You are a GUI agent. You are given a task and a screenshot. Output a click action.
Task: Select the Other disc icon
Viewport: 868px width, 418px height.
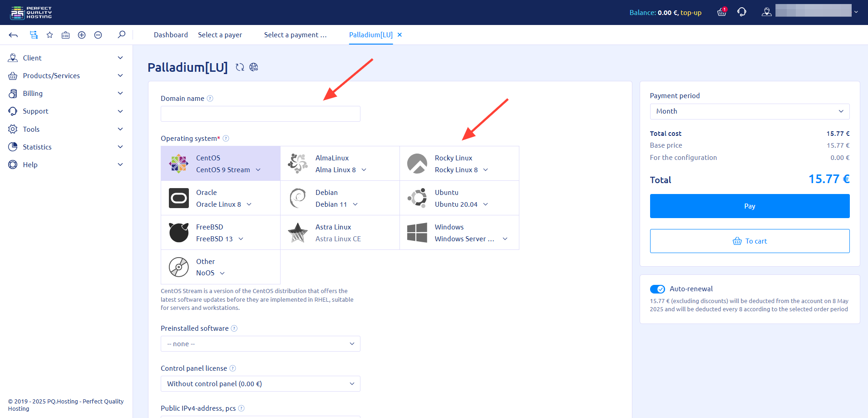click(x=179, y=267)
